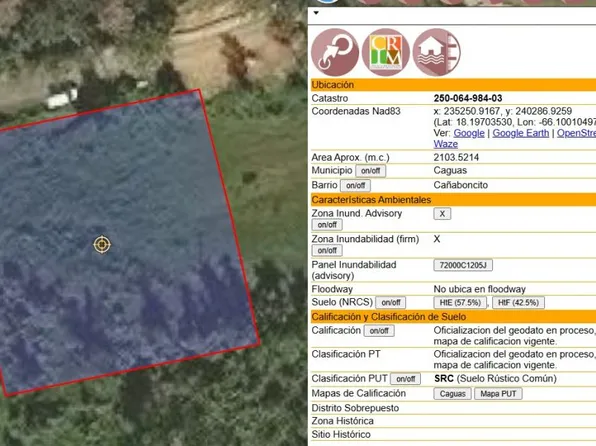Click the Clasificación PT label
The image size is (596, 446).
346,354
